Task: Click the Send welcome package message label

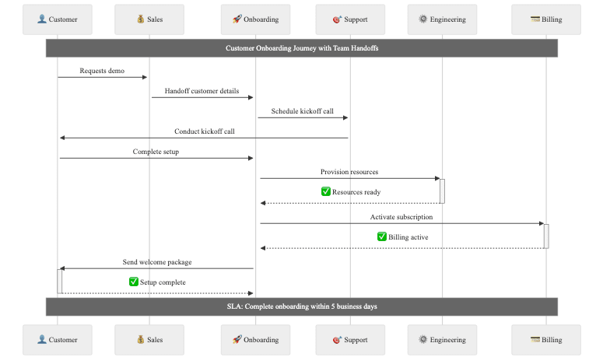Action: 156,262
